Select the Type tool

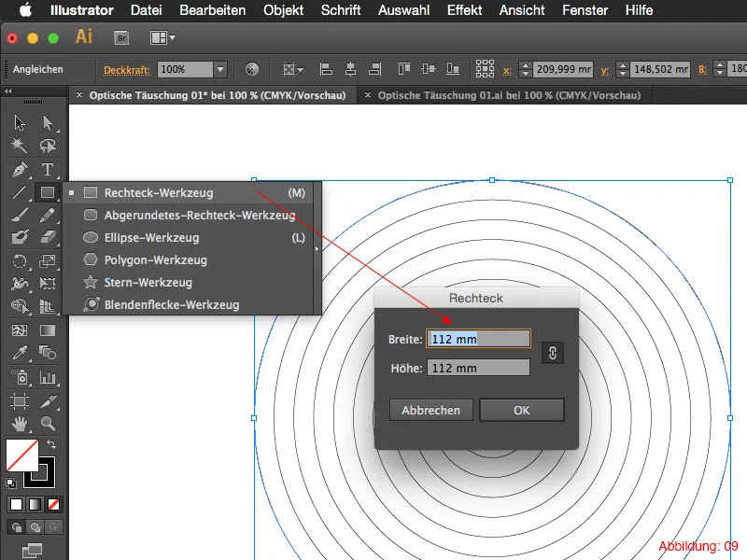pyautogui.click(x=48, y=170)
